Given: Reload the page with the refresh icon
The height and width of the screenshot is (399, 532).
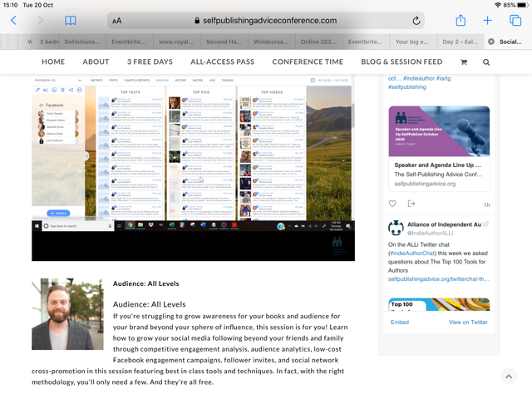Looking at the screenshot, I should pos(416,21).
